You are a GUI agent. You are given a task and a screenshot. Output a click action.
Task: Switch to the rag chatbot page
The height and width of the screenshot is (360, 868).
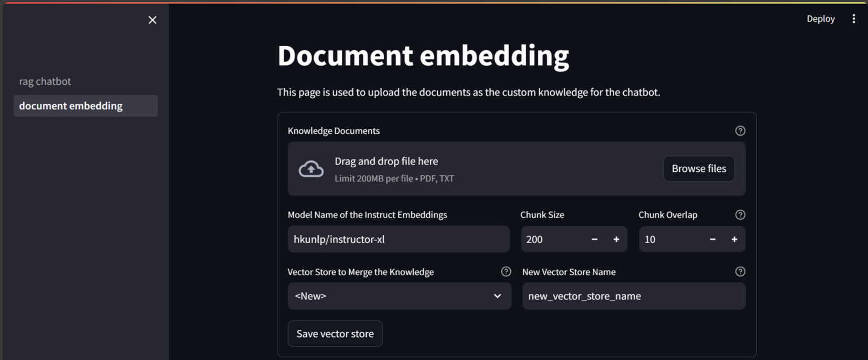[45, 81]
